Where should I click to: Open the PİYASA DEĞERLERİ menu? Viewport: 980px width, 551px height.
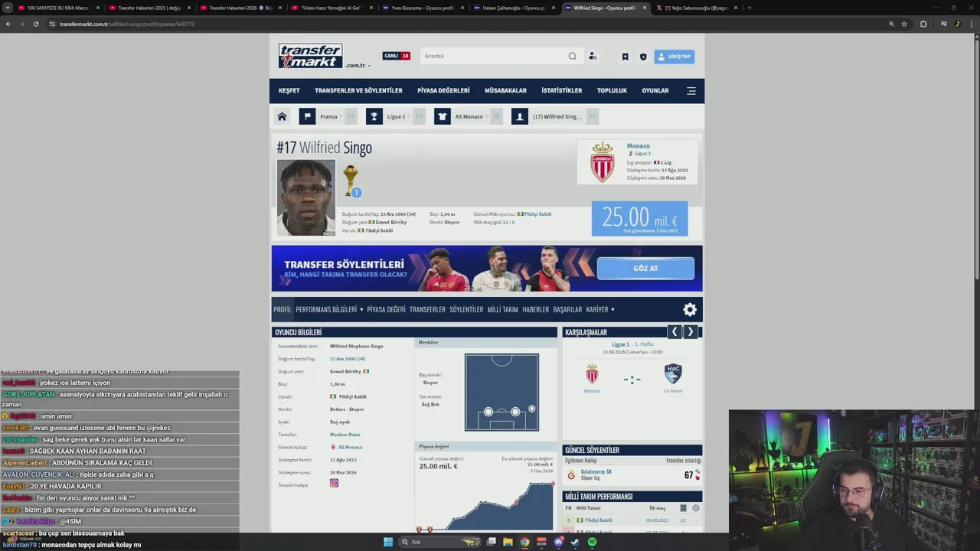coord(443,90)
